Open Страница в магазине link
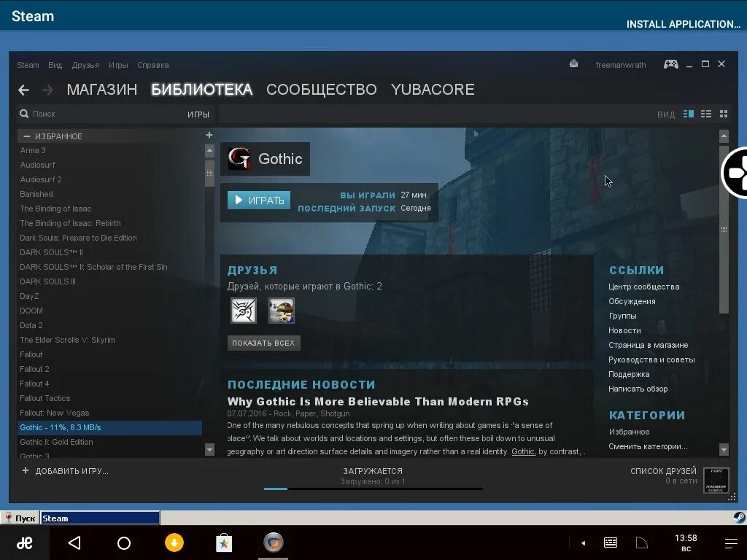 (648, 345)
